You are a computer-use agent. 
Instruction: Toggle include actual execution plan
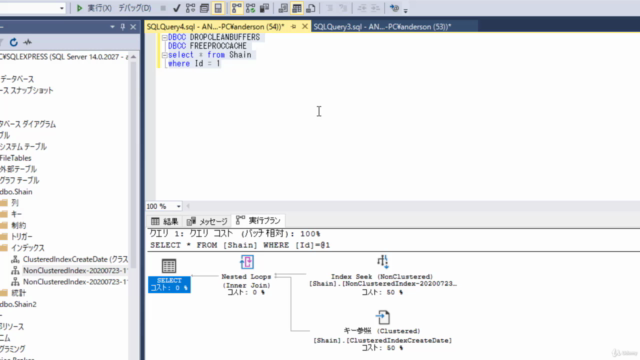point(236,8)
